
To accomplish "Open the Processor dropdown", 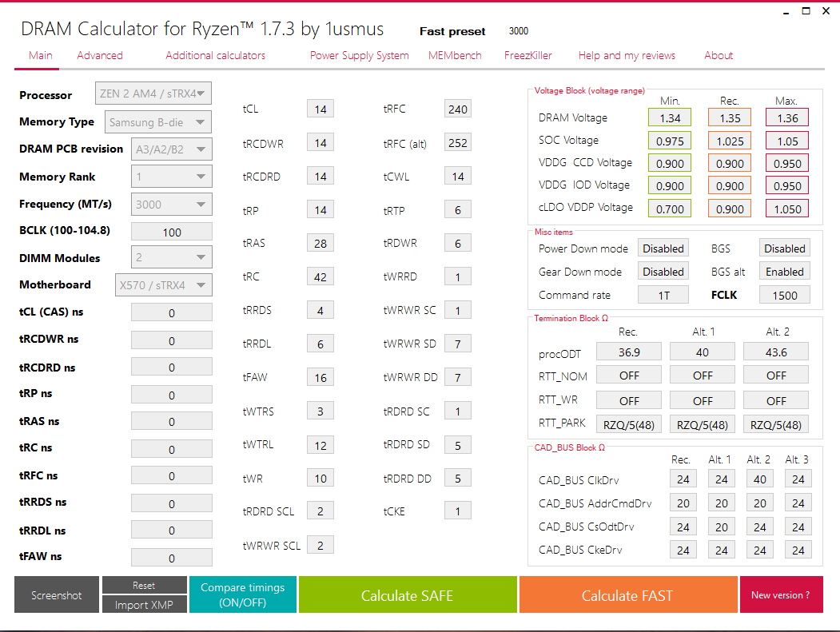I will point(153,93).
